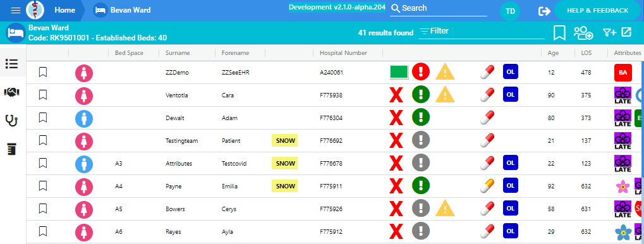Click SNOW tag for Payne

tap(284, 186)
